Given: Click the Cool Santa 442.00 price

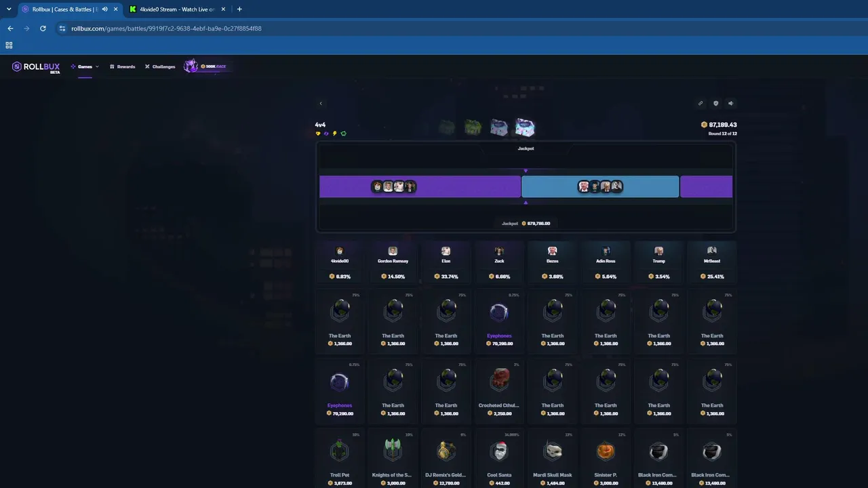Looking at the screenshot, I should click(499, 483).
